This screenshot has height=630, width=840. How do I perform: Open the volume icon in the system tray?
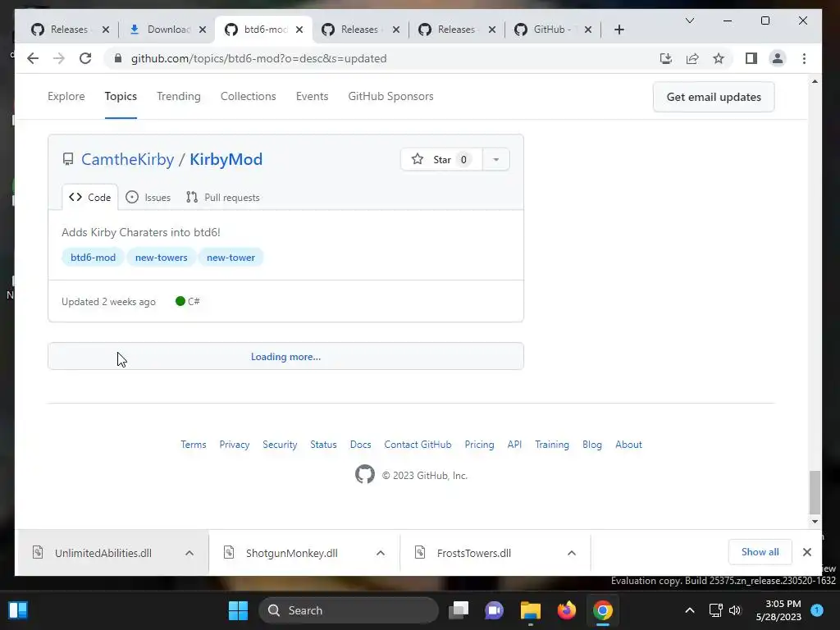735,610
